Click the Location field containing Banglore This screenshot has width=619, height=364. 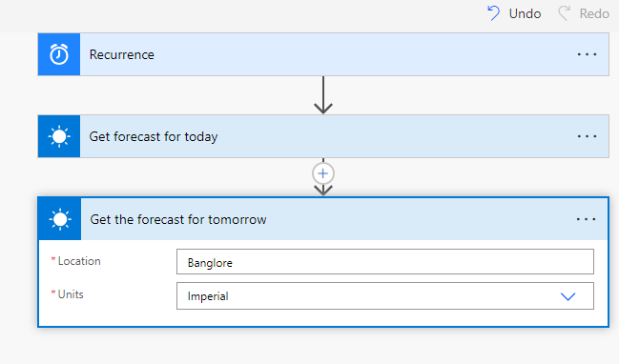coord(385,261)
